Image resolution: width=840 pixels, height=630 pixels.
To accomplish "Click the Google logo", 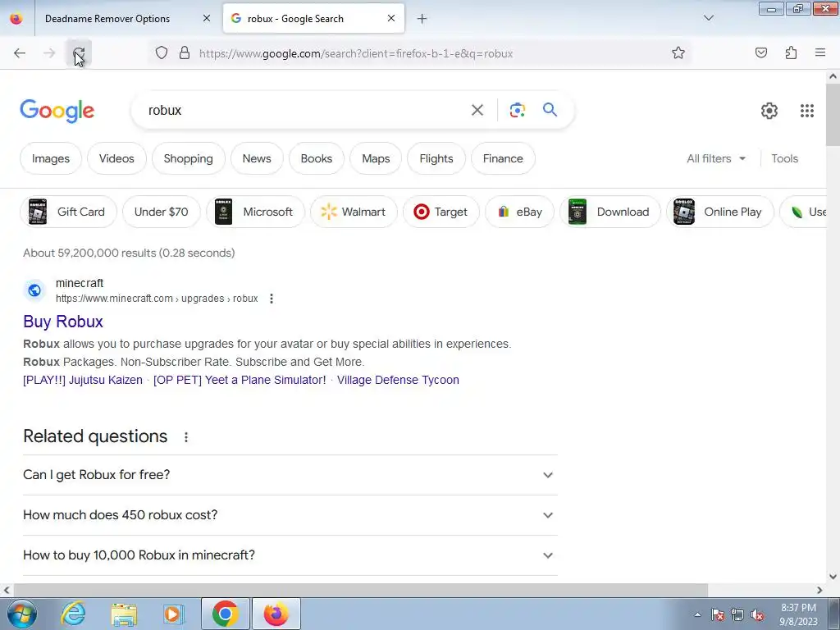I will coord(57,111).
